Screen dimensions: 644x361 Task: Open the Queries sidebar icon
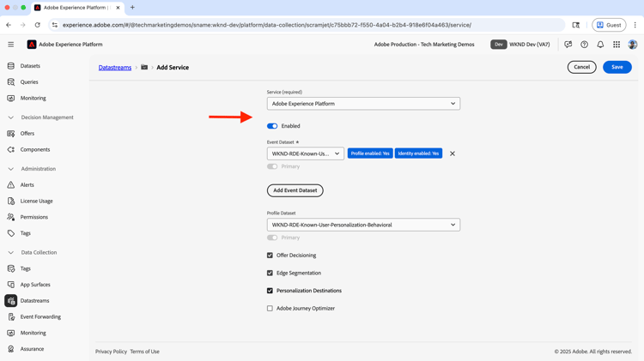click(x=11, y=82)
